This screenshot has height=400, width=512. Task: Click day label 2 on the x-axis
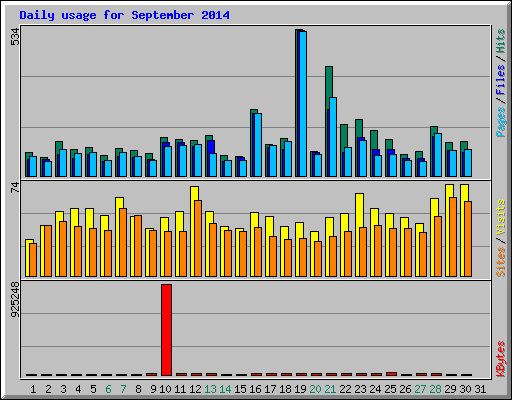(x=48, y=389)
